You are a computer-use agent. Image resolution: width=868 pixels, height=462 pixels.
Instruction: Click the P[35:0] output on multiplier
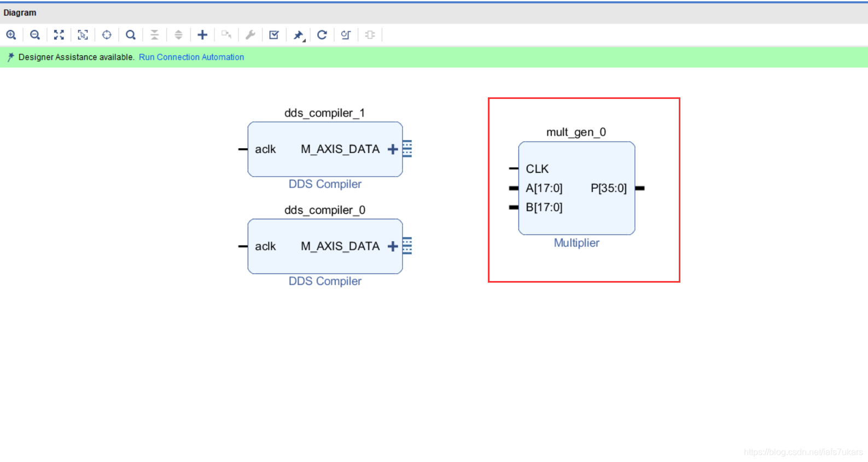coord(609,188)
